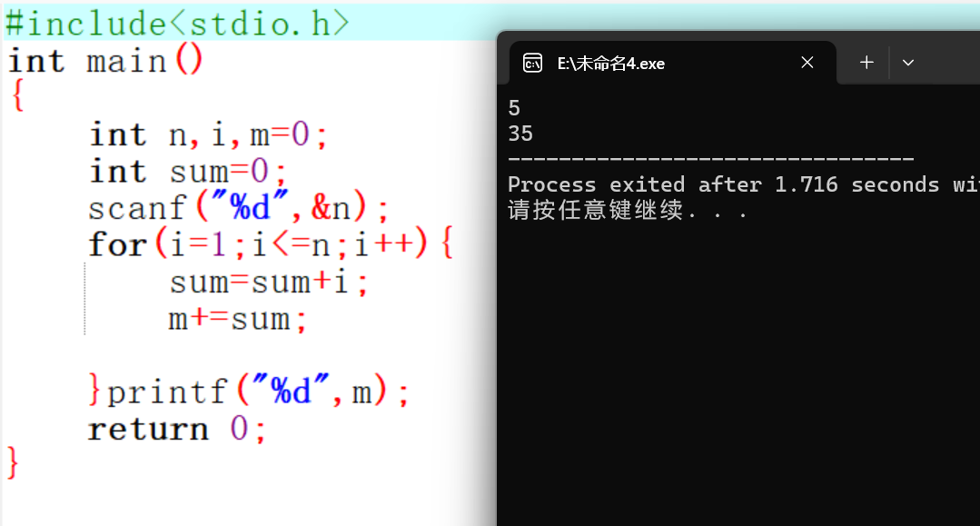The image size is (980, 526).
Task: Click the 'int sum=0;' code line
Action: tap(187, 172)
